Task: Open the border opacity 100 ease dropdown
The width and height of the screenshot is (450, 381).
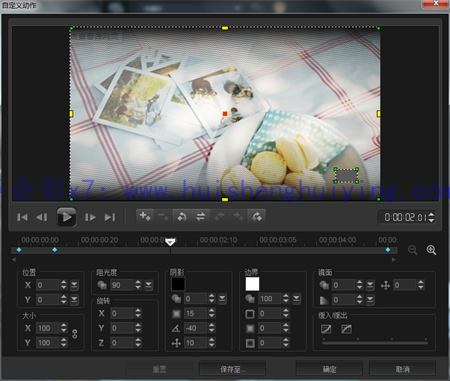Action: pyautogui.click(x=296, y=299)
